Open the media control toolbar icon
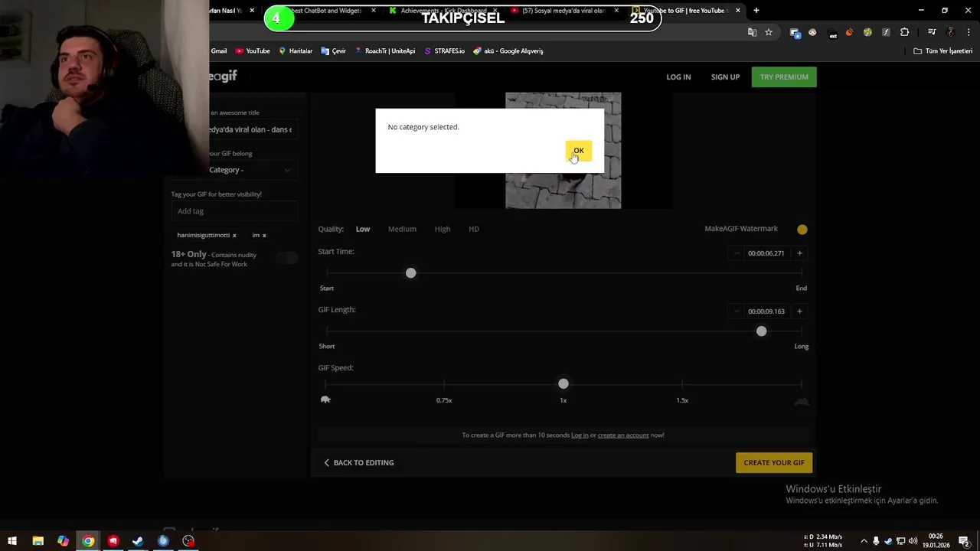This screenshot has height=551, width=980. tap(932, 32)
